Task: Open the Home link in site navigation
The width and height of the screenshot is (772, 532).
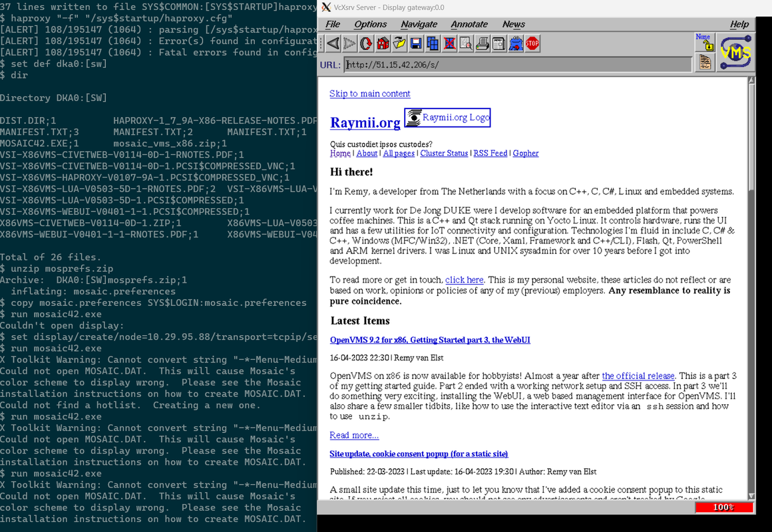Action: click(x=340, y=153)
